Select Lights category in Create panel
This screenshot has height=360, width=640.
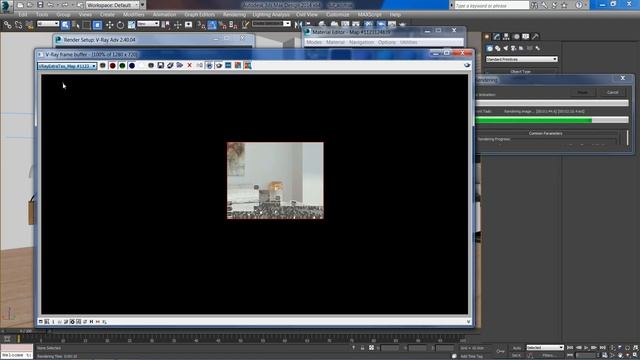pos(505,48)
